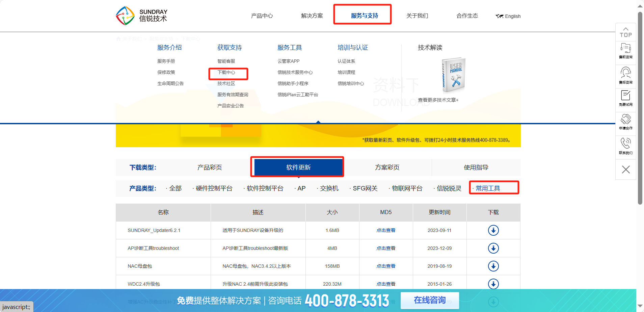Open 培训课程 menu entry
Screen dimensions: 644x312
[346, 72]
